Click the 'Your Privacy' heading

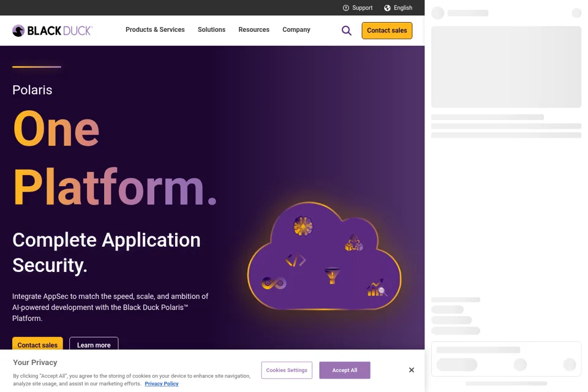tap(36, 363)
